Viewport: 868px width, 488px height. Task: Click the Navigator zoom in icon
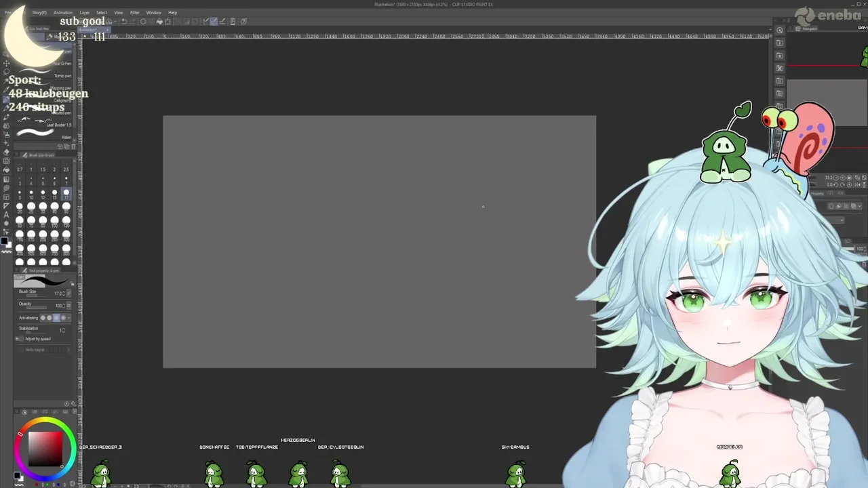tap(842, 178)
